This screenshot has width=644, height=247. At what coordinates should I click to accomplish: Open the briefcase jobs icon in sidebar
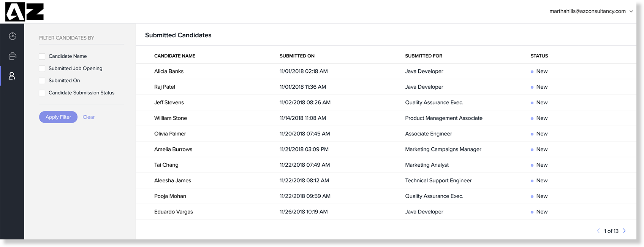[13, 56]
